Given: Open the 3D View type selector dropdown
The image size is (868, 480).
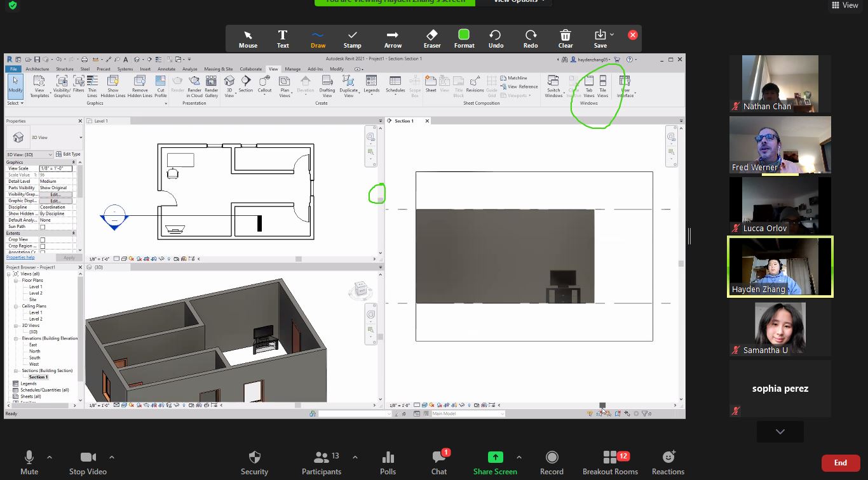Looking at the screenshot, I should pyautogui.click(x=44, y=138).
